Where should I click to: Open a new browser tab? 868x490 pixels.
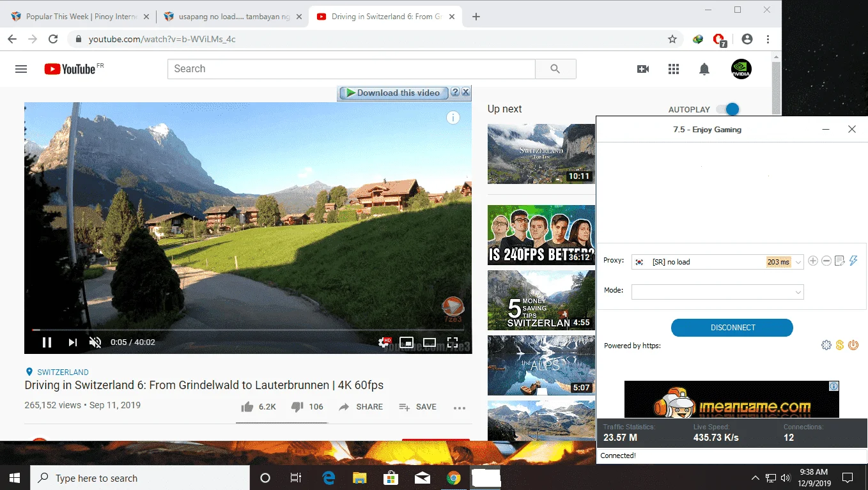click(x=476, y=17)
